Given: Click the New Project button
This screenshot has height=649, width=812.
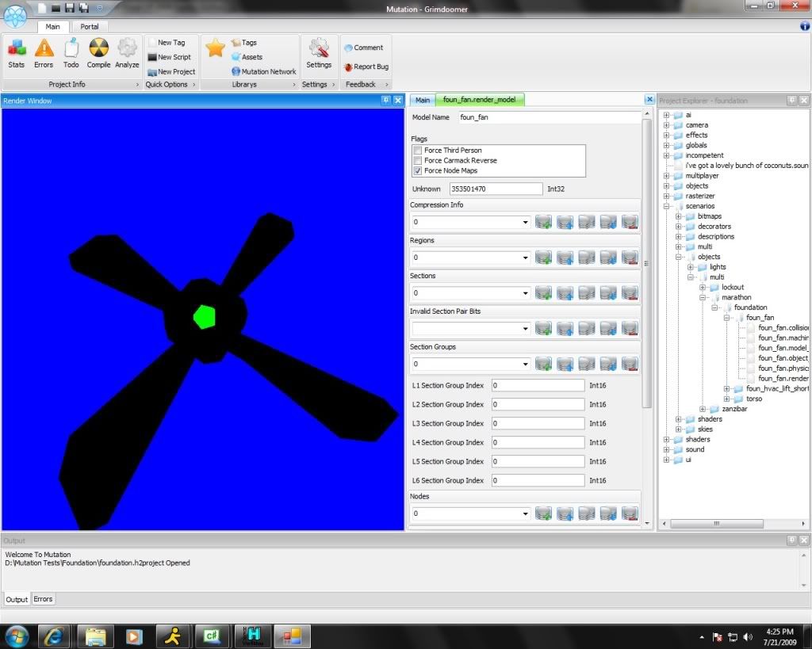Looking at the screenshot, I should [171, 71].
